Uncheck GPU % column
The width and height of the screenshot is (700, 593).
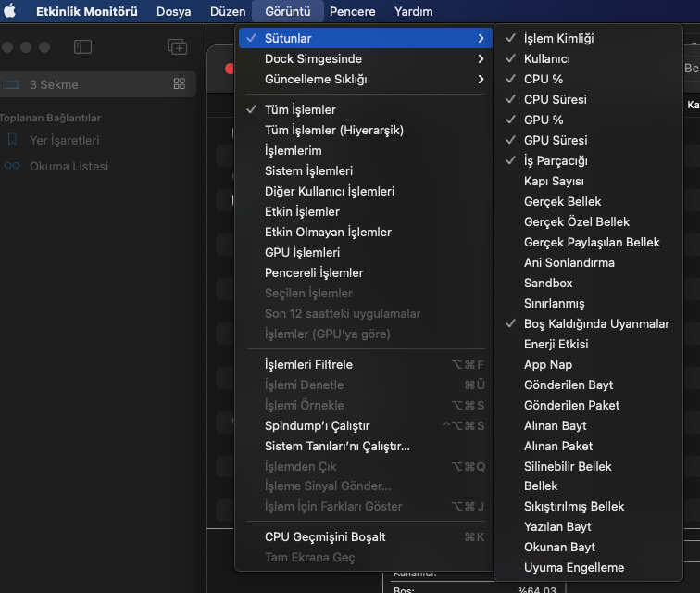coord(588,120)
